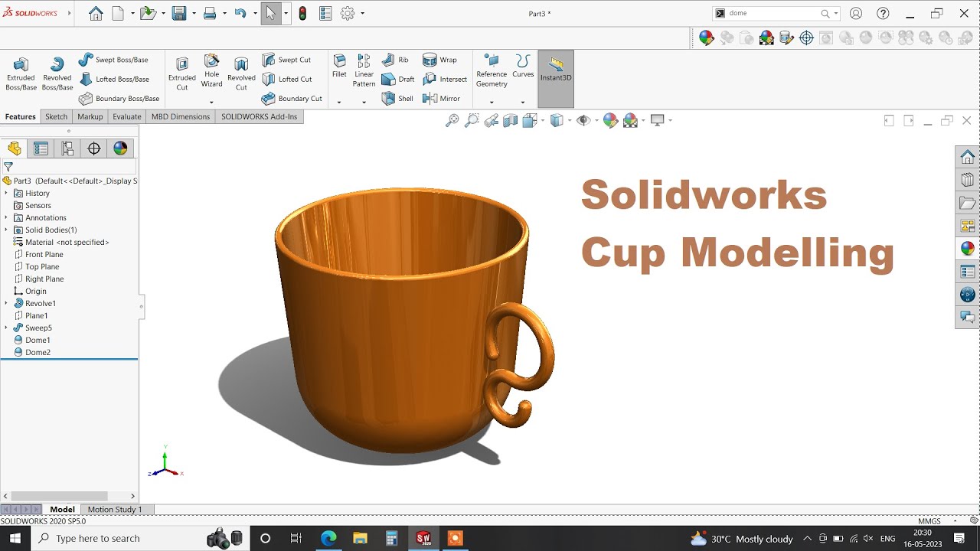Click the feature tree horizontal scrollbar
The width and height of the screenshot is (980, 551).
tap(60, 496)
